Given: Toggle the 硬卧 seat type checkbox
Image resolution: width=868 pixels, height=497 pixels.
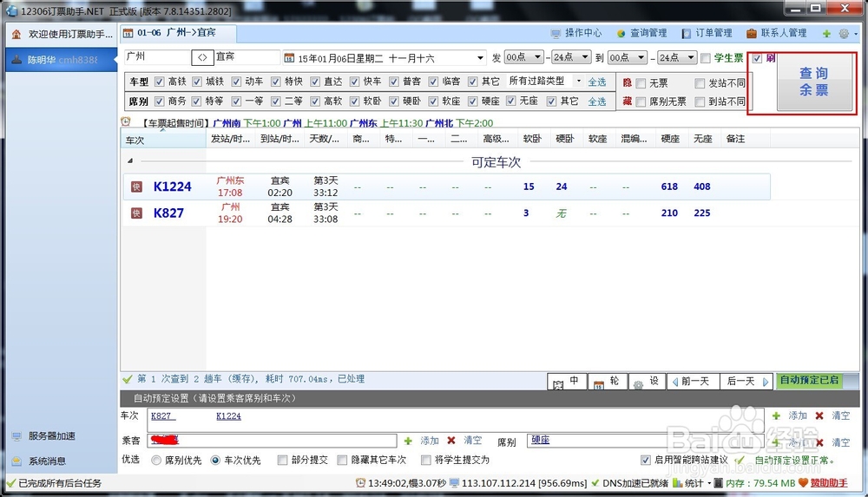Looking at the screenshot, I should (393, 101).
